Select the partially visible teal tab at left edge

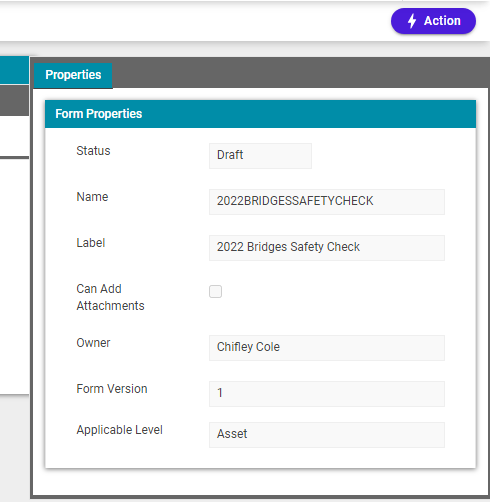pyautogui.click(x=14, y=70)
